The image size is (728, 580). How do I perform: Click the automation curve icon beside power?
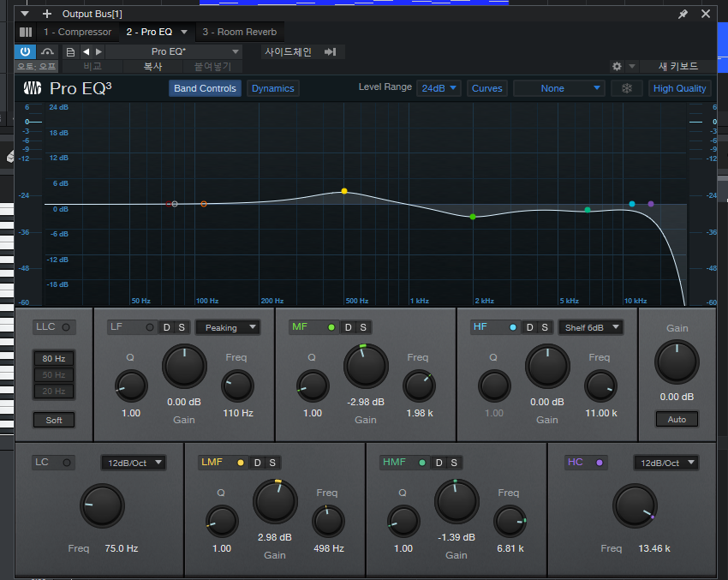pyautogui.click(x=47, y=51)
